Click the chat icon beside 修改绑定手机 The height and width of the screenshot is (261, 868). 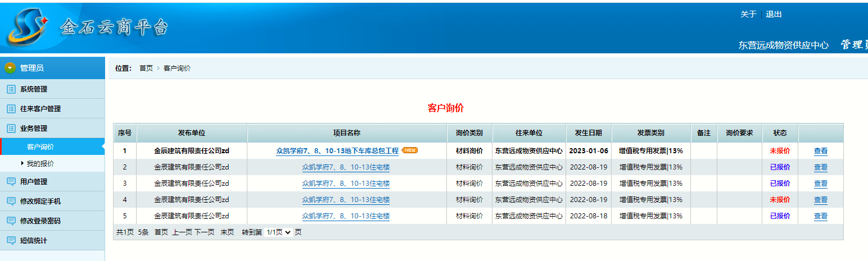pos(11,202)
